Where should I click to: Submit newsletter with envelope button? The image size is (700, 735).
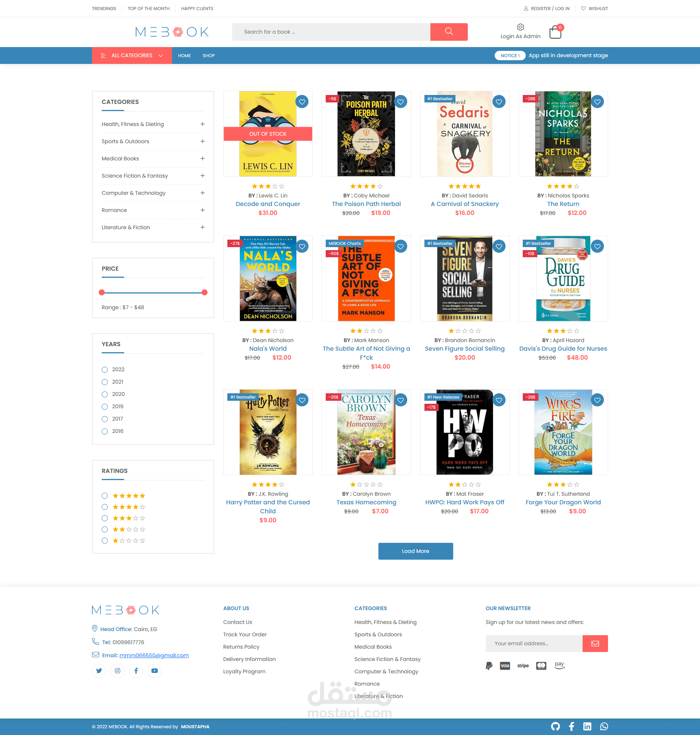595,643
